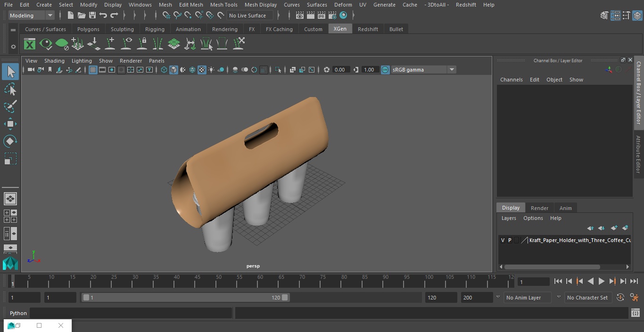Toggle the auto keyframe button

(620, 298)
